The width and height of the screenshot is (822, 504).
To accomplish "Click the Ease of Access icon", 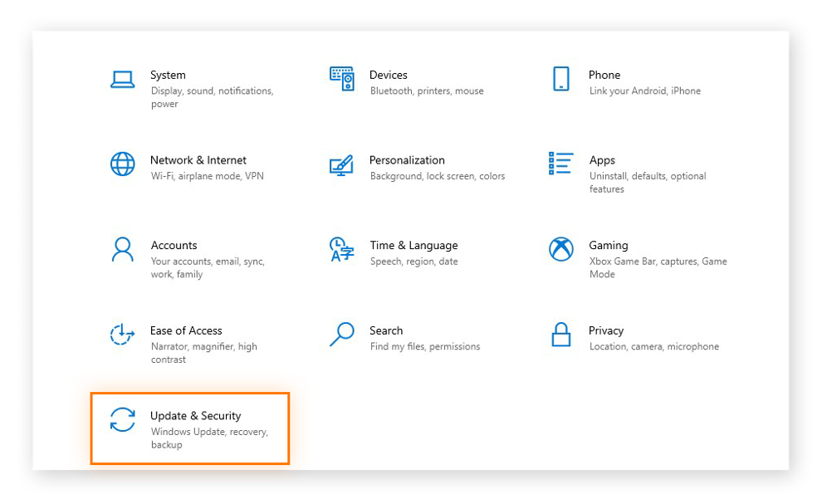I will 122,335.
